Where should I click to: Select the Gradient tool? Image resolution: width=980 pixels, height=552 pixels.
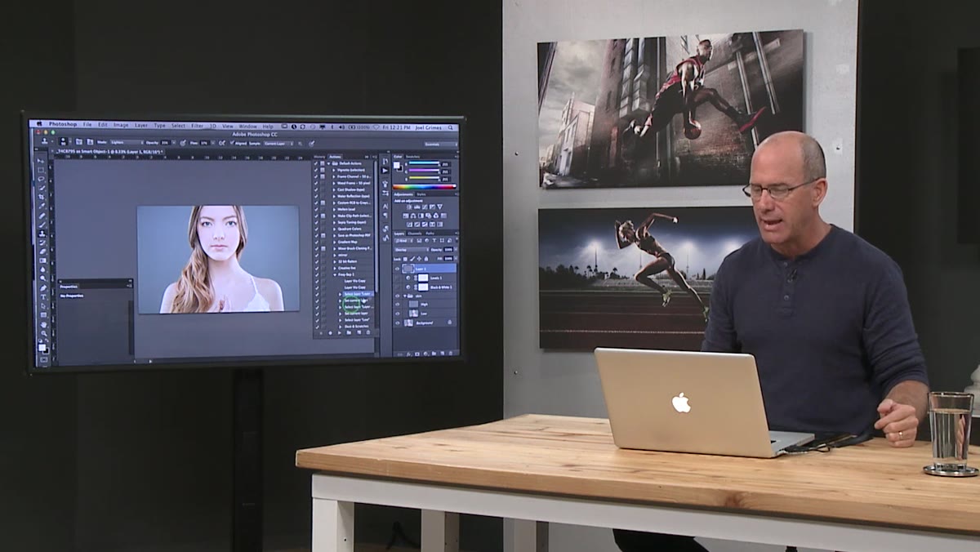tap(42, 260)
